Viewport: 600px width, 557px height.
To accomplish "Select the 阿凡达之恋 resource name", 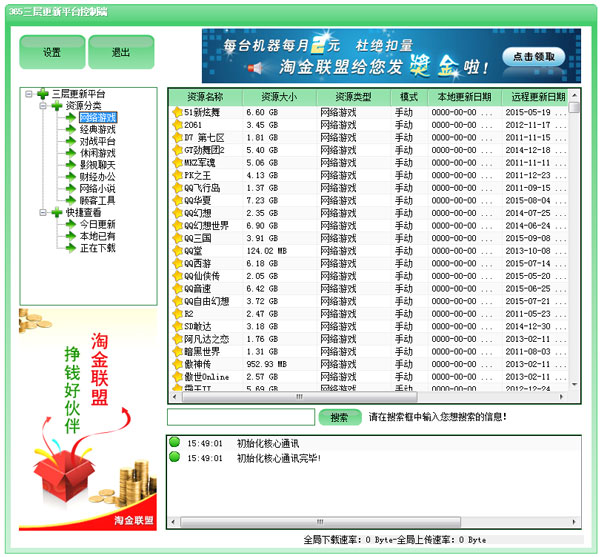I will [207, 339].
